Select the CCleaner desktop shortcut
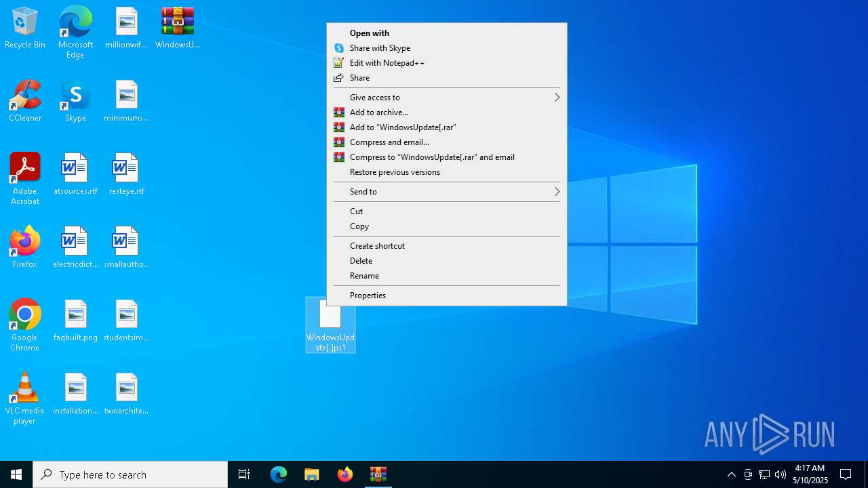This screenshot has width=868, height=488. point(25,102)
